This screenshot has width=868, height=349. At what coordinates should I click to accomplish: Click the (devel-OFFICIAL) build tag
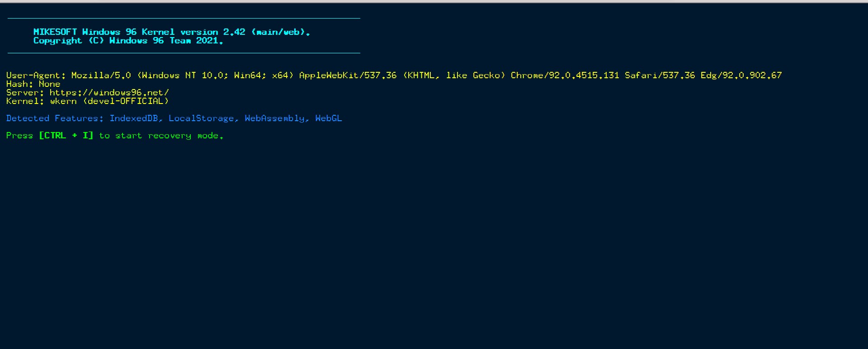[x=126, y=101]
